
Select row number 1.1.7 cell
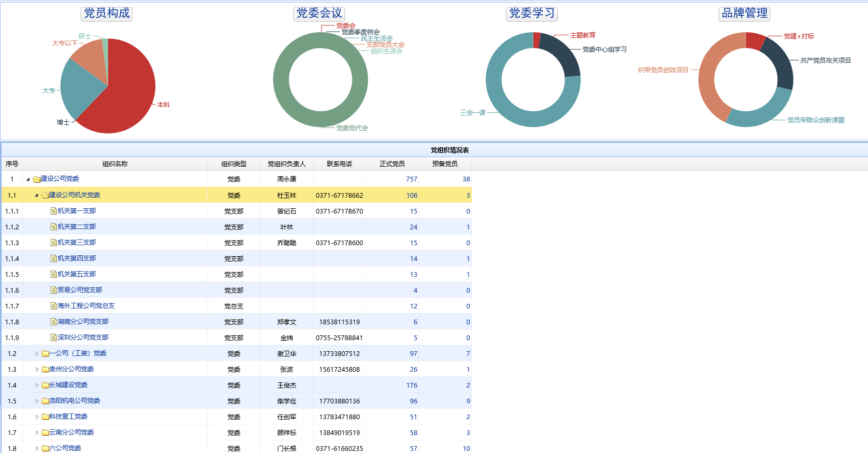click(12, 306)
